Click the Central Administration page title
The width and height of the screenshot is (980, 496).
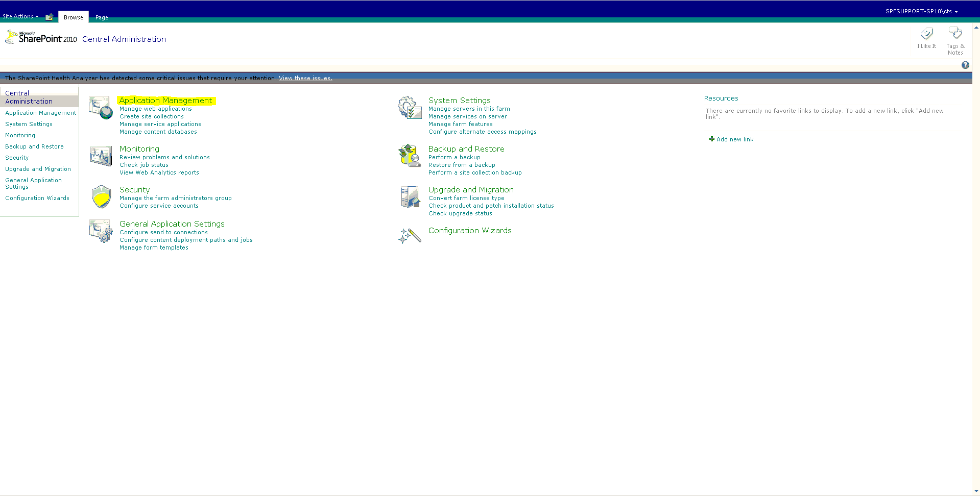(x=124, y=39)
